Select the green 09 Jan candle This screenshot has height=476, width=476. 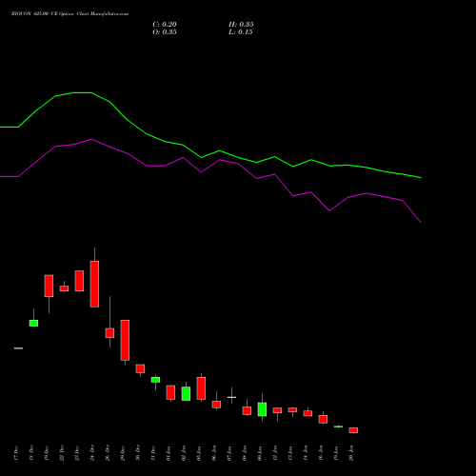(262, 409)
